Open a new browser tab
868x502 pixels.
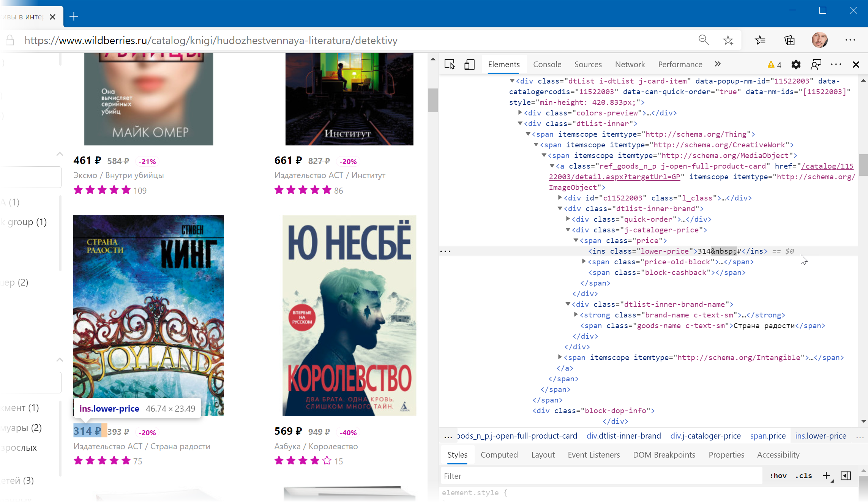tap(74, 16)
